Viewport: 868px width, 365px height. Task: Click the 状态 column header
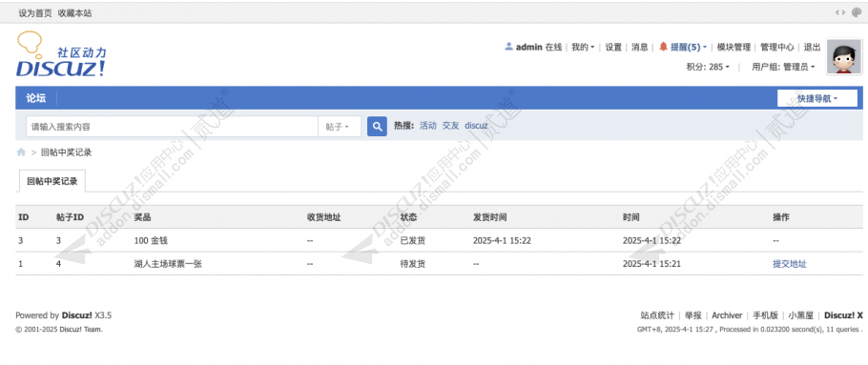click(408, 217)
